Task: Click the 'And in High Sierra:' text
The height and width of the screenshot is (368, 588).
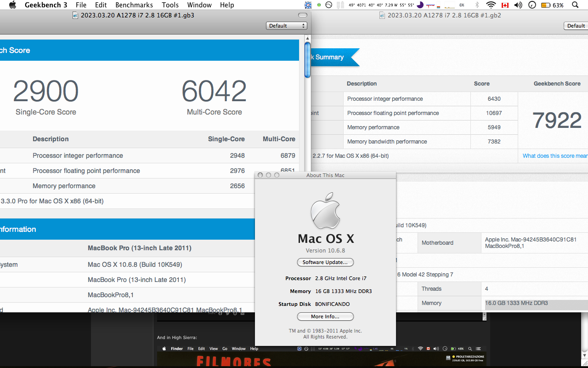Action: (x=177, y=338)
